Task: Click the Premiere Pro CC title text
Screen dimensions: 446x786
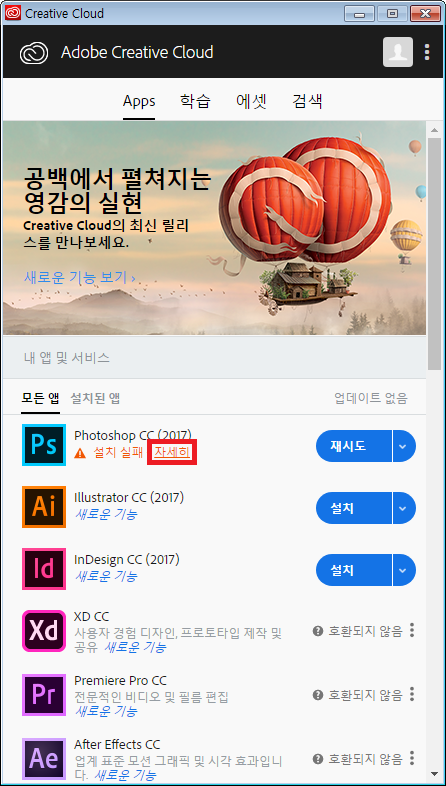Action: coord(120,681)
